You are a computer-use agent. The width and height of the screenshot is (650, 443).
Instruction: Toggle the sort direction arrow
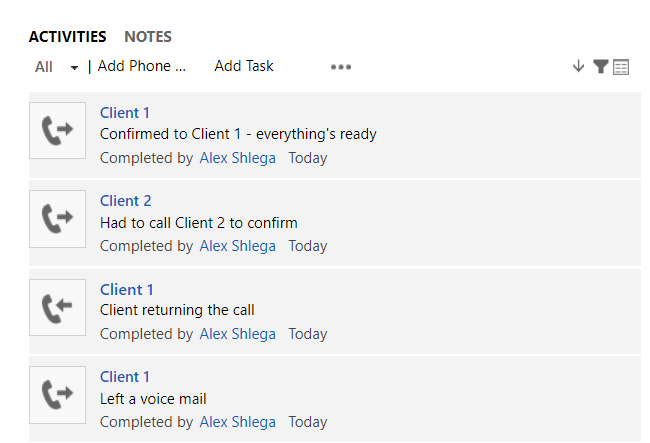(578, 66)
